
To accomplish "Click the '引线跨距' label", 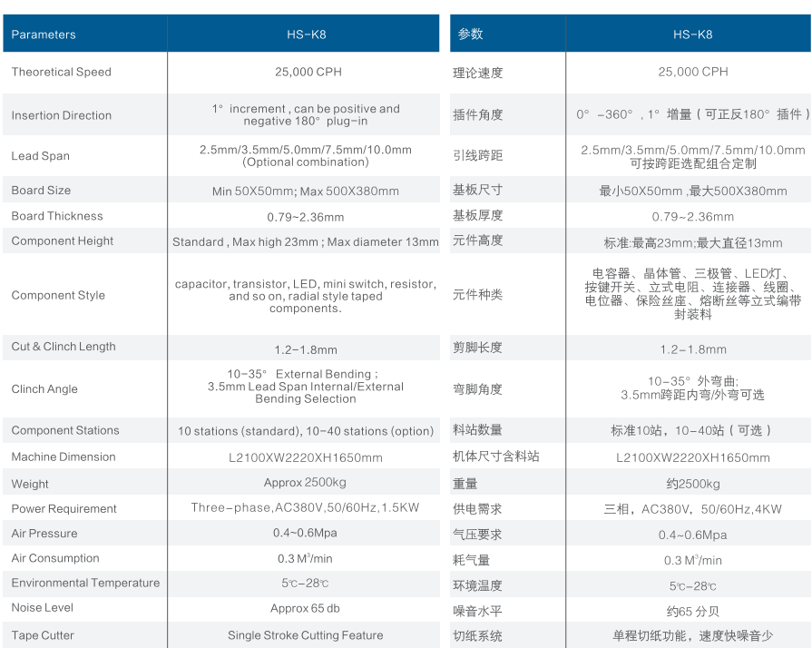I will [x=477, y=155].
